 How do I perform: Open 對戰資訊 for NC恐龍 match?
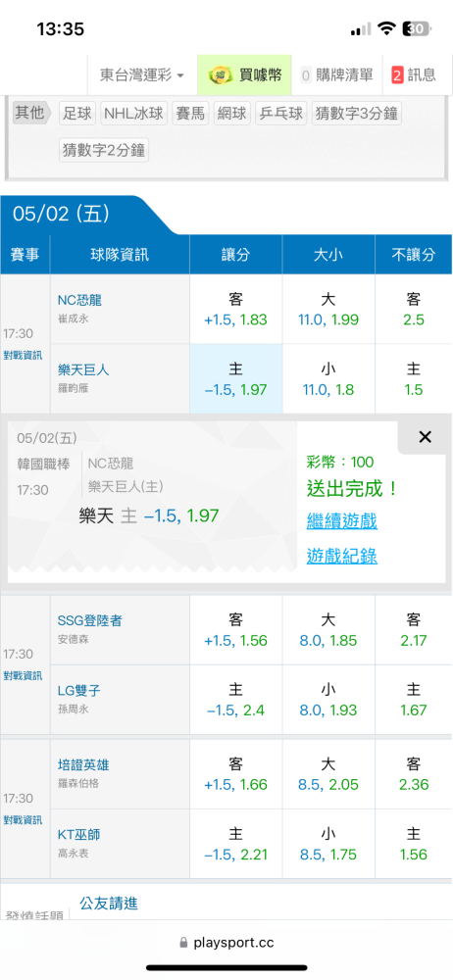[23, 355]
